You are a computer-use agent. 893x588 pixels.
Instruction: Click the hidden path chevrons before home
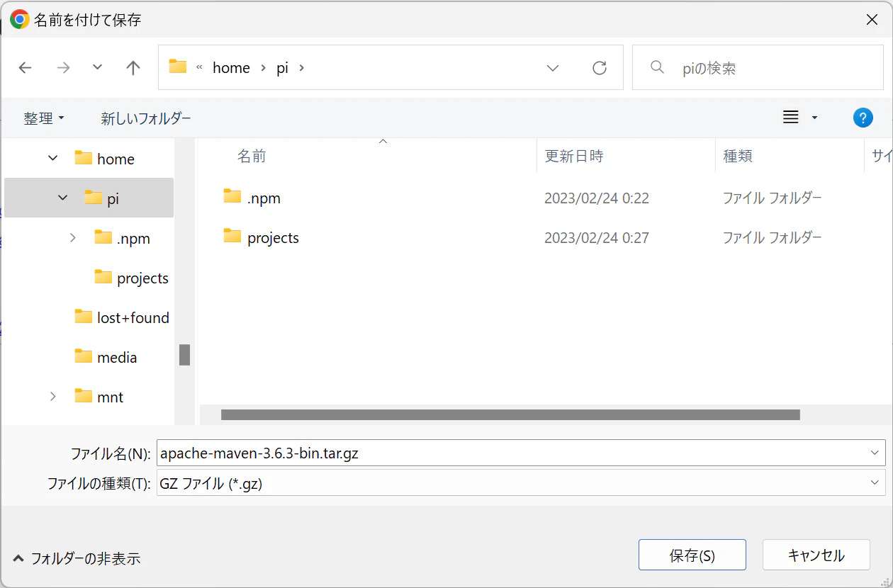point(199,67)
